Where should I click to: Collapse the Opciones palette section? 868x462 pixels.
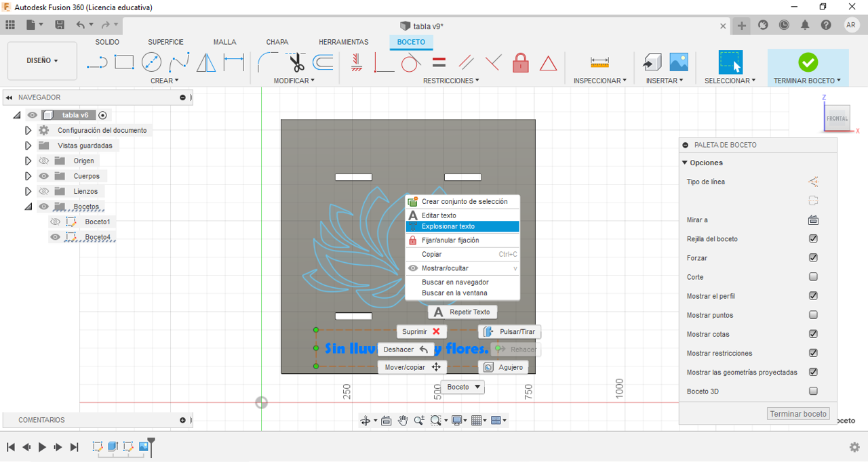[x=685, y=163]
